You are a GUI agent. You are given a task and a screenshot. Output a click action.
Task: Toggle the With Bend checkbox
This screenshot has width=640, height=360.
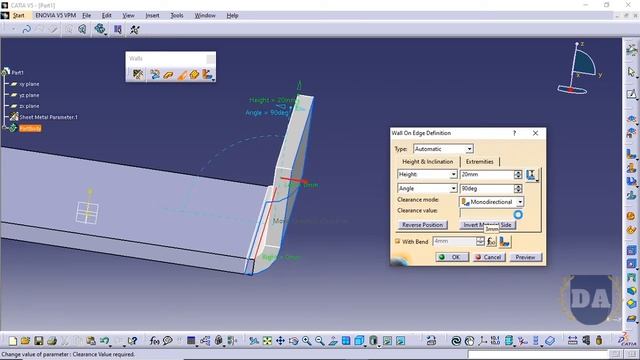(x=397, y=241)
